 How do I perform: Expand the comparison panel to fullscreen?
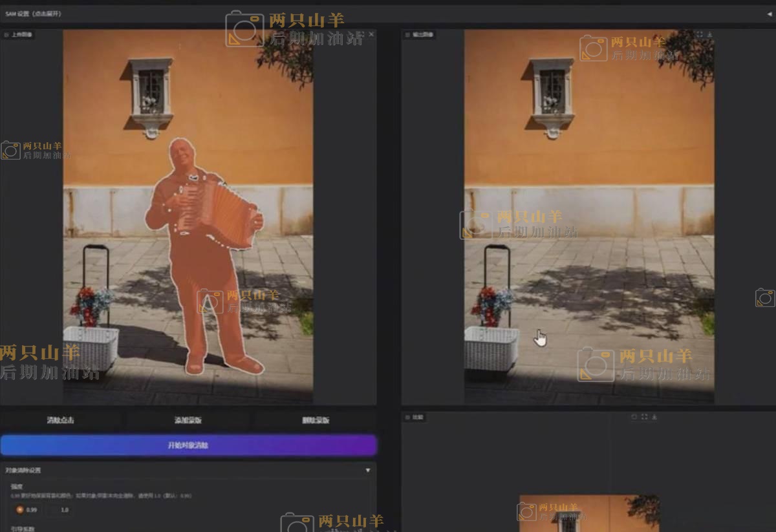pos(644,417)
